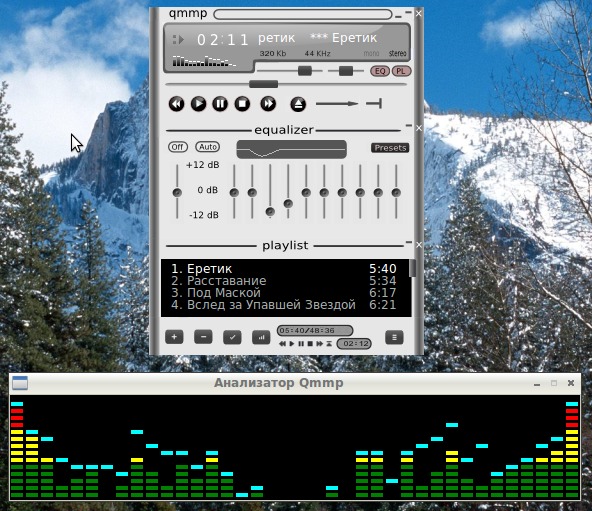Image resolution: width=592 pixels, height=511 pixels.
Task: Toggle shuffle arrow button in main window
Action: 337,103
